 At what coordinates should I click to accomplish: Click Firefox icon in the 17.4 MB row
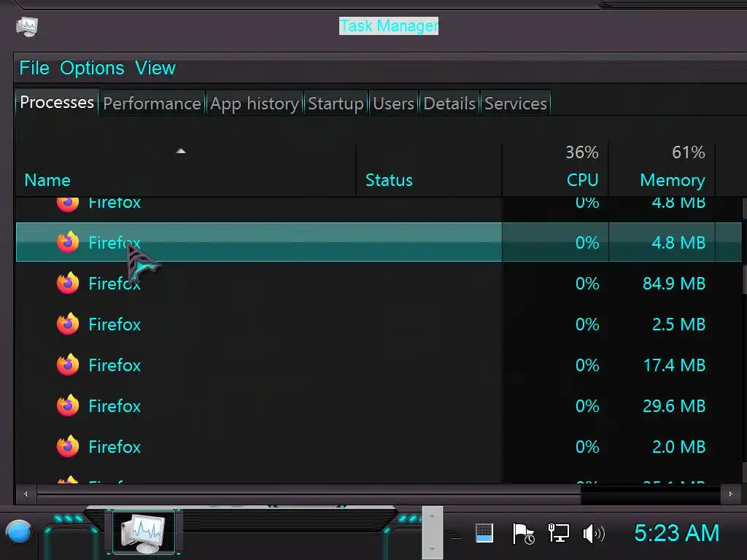point(68,365)
